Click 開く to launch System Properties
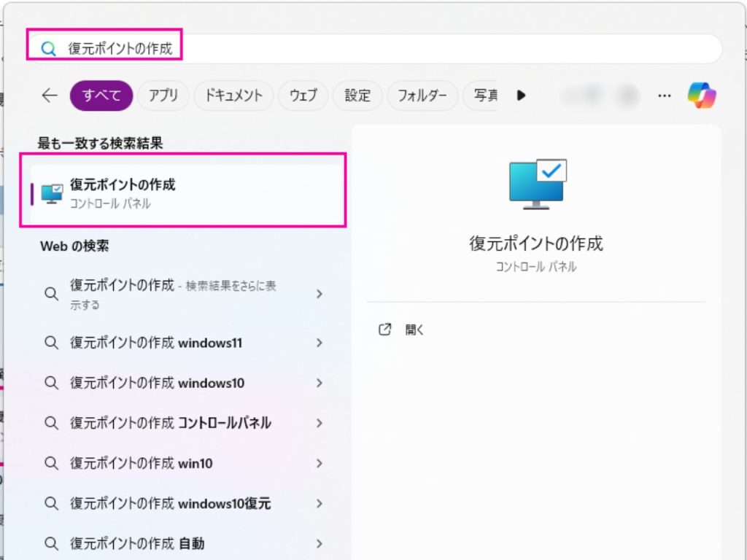747x560 pixels. coord(414,329)
